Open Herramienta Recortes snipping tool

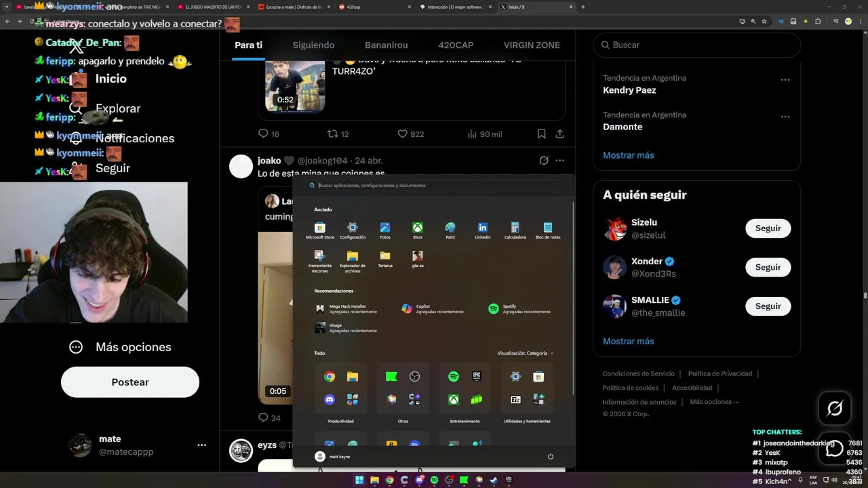319,261
